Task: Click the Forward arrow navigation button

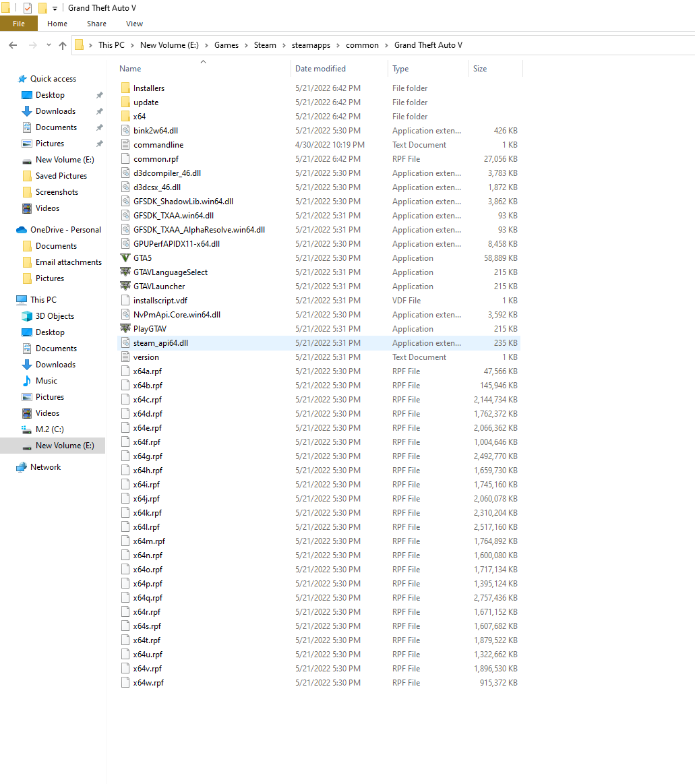Action: 32,45
